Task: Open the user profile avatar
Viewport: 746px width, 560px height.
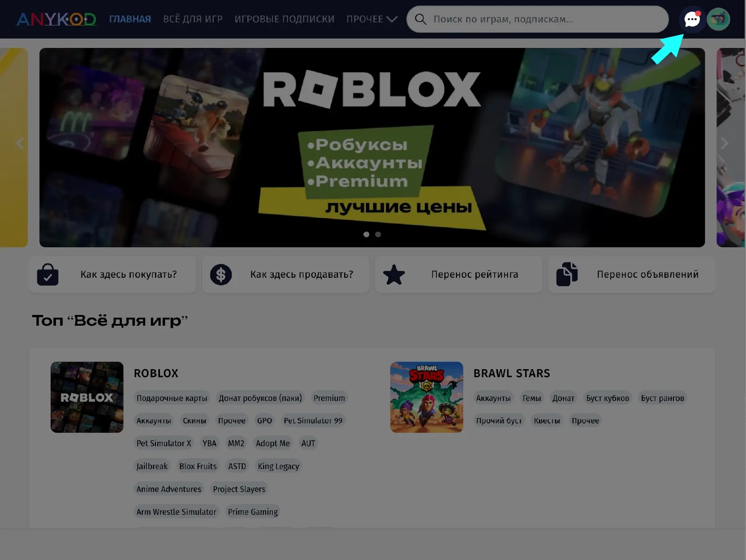Action: [718, 19]
